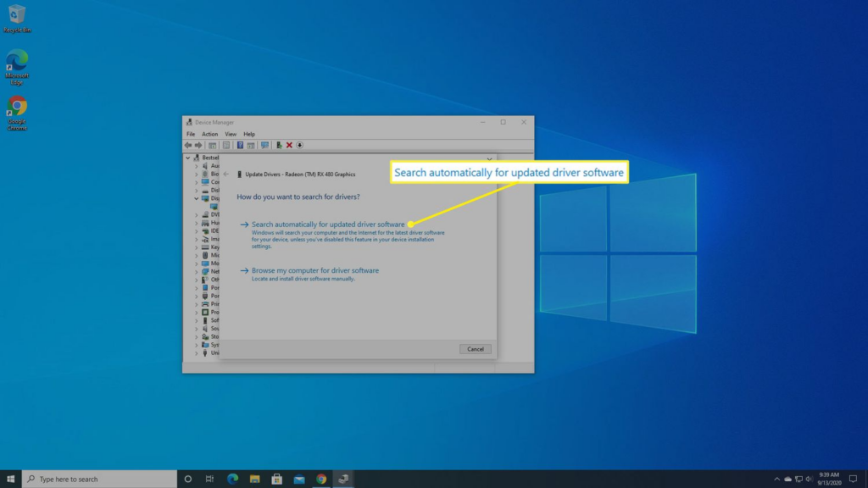This screenshot has width=868, height=488.
Task: Choose Browse my computer for driver software
Action: [x=315, y=270]
